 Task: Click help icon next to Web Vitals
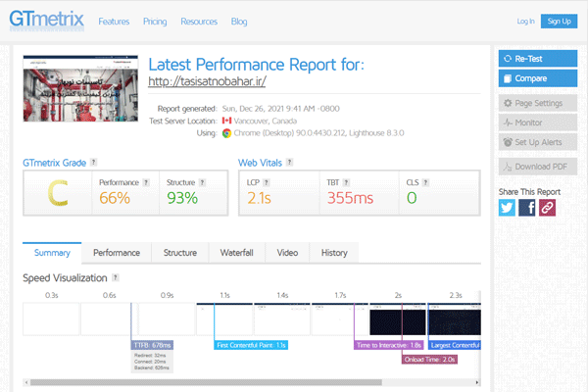[x=290, y=162]
